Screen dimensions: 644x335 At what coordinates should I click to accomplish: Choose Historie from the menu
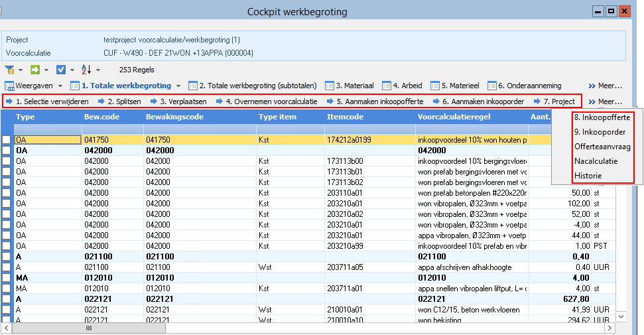[x=588, y=176]
